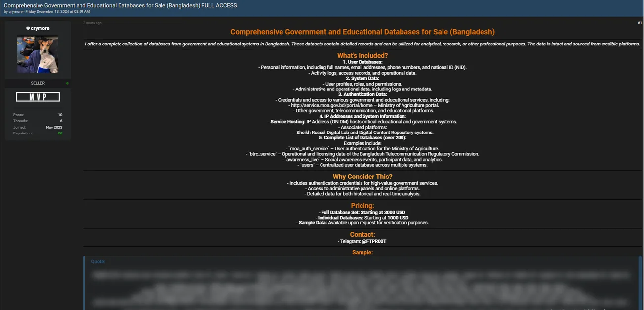This screenshot has height=310, width=644.
Task: Open the crymore avatar image
Action: point(38,54)
